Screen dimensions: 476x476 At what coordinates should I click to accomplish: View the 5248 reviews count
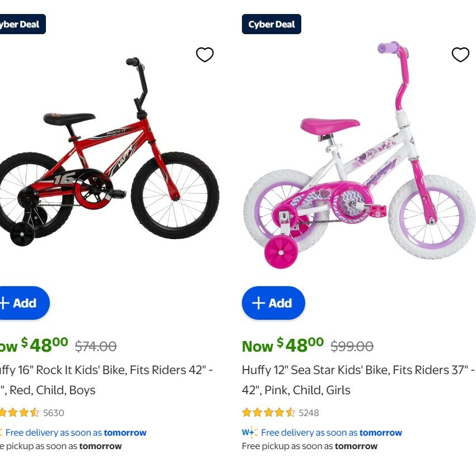tap(309, 413)
